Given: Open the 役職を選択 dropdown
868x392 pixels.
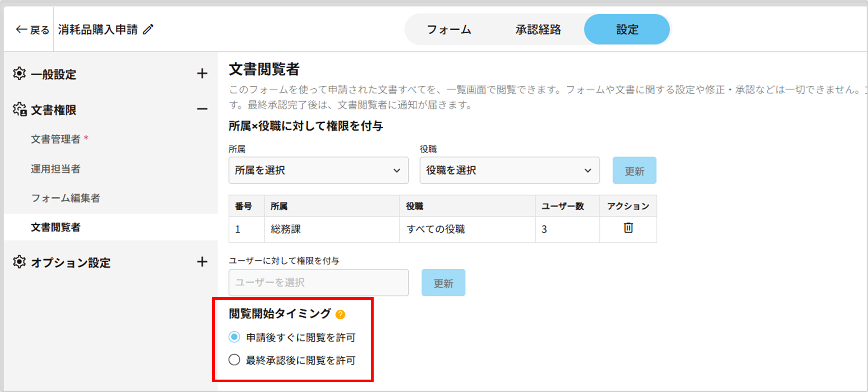Looking at the screenshot, I should pos(509,170).
